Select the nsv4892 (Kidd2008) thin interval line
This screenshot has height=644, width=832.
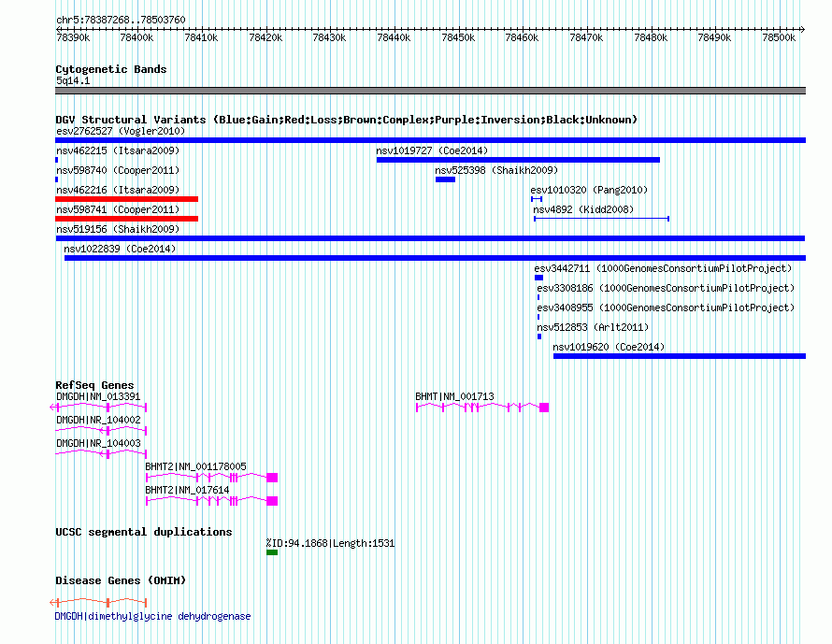pyautogui.click(x=601, y=219)
